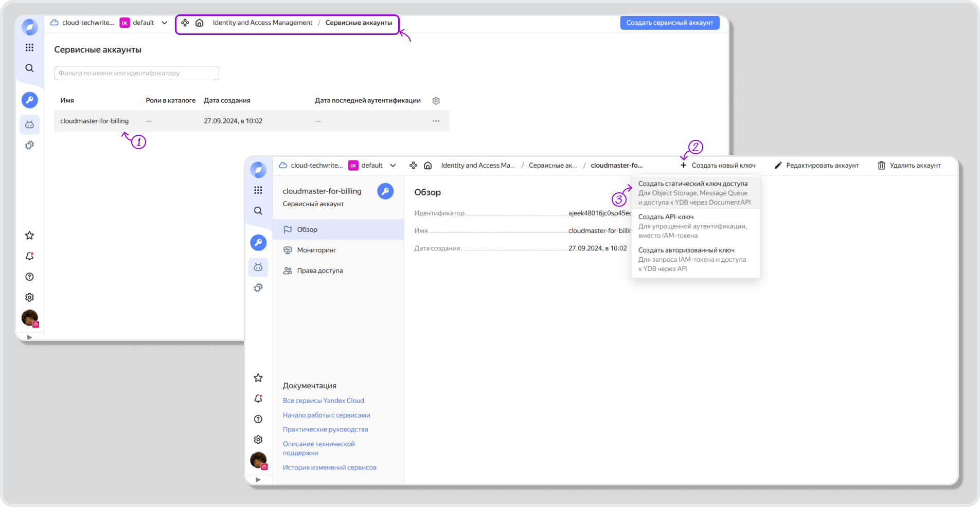Select 'Создать авторизованный ключ' option
980x507 pixels.
click(686, 250)
